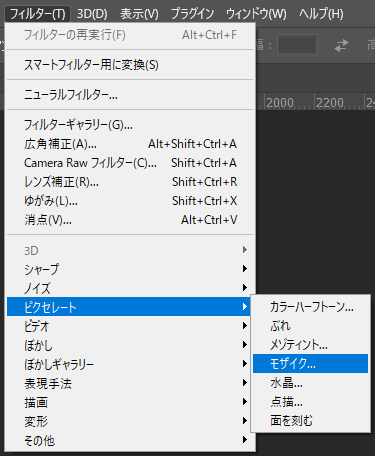Viewport: 375px width, 456px height.
Task: Open フィルターギャラリー(G)...
Action: [x=130, y=125]
